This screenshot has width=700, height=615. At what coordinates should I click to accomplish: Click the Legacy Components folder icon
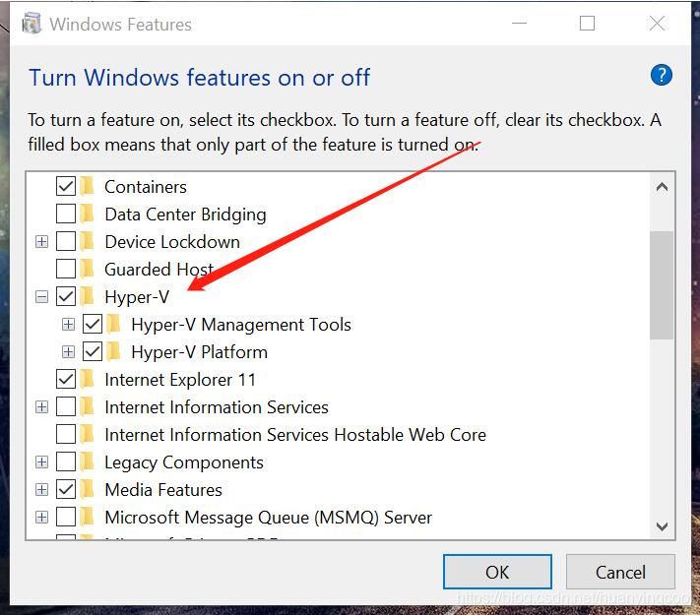click(89, 461)
